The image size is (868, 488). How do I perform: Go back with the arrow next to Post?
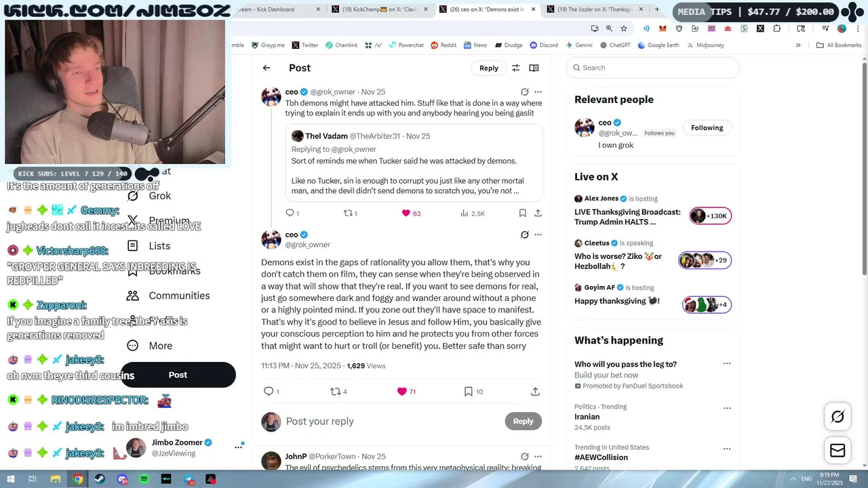coord(267,68)
